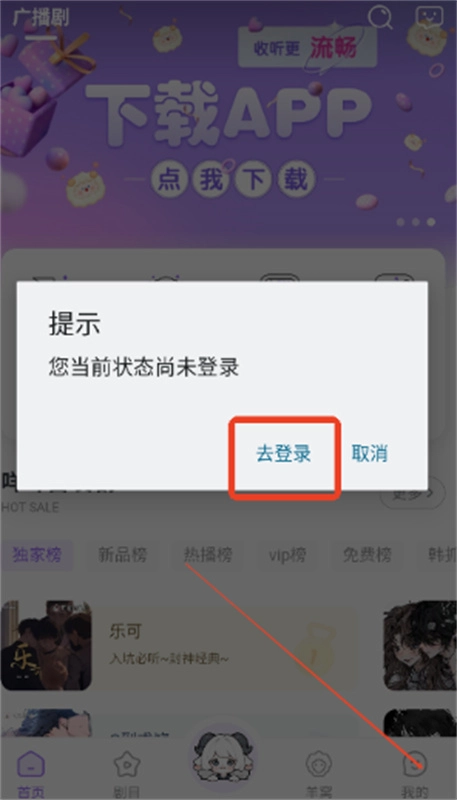Tap the 首页 home icon

(31, 764)
